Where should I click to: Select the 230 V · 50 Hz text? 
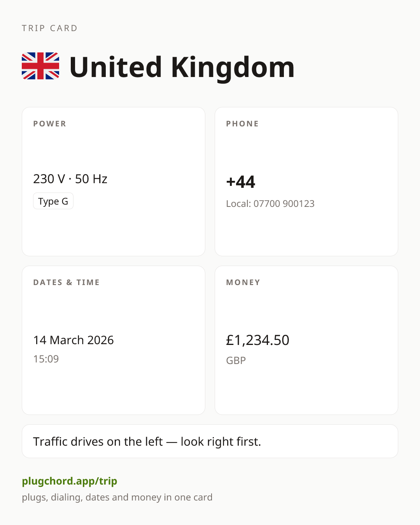pos(70,179)
